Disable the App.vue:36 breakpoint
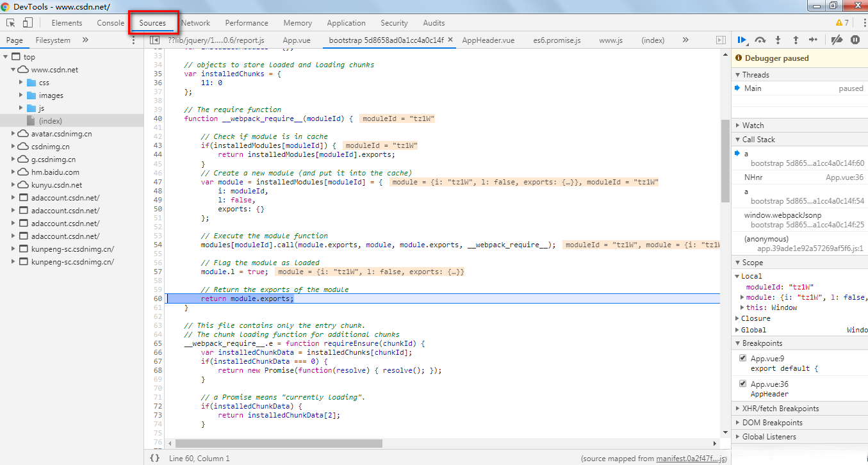This screenshot has height=465, width=868. coord(742,384)
